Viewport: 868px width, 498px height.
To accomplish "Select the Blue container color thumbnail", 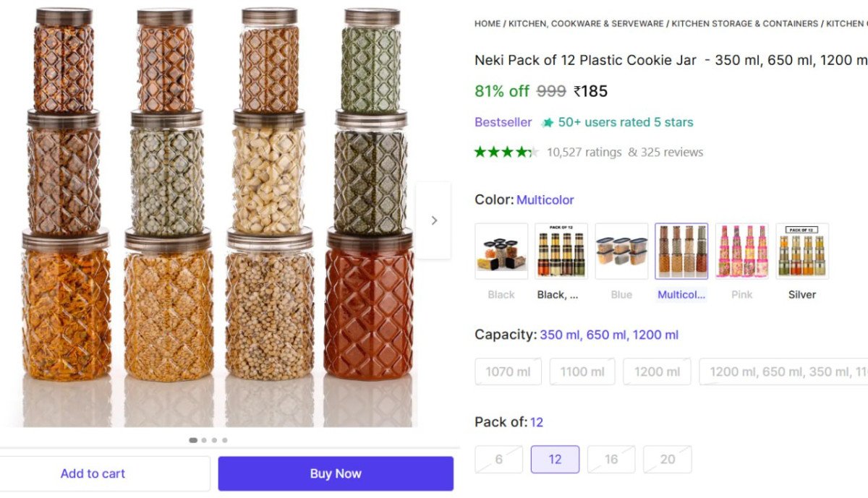I will coord(621,251).
